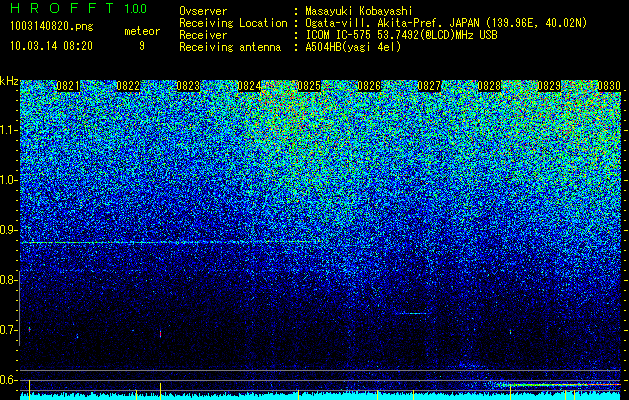Click the 1.0 kHz axis label

click(x=8, y=180)
